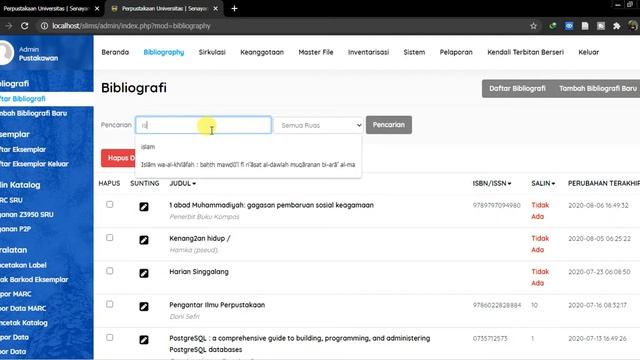Click the Pencarian search button

coord(389,125)
